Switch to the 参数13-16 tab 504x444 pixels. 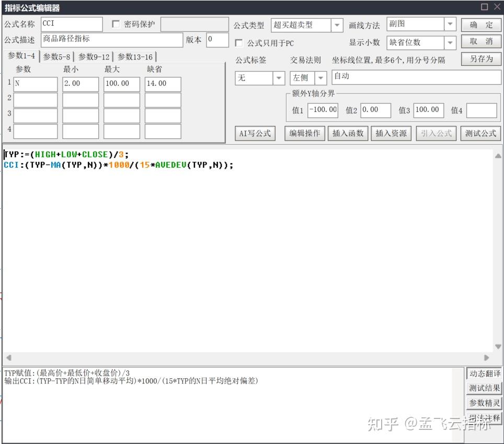tap(135, 57)
